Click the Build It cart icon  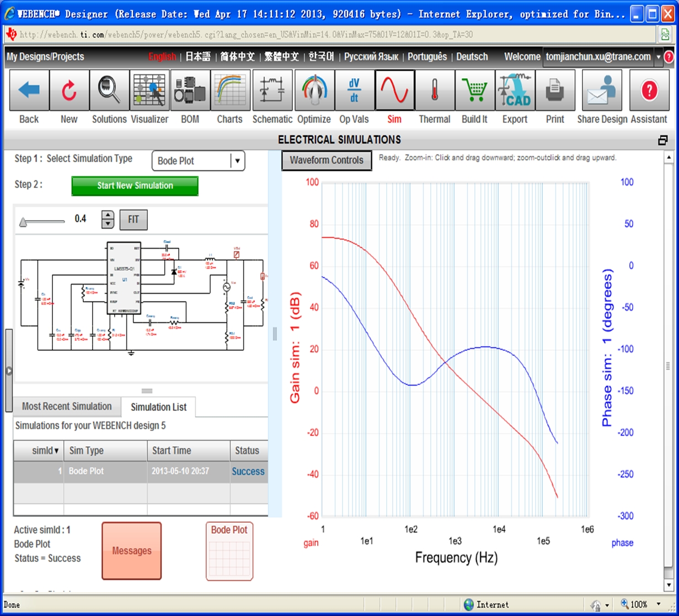pos(474,90)
